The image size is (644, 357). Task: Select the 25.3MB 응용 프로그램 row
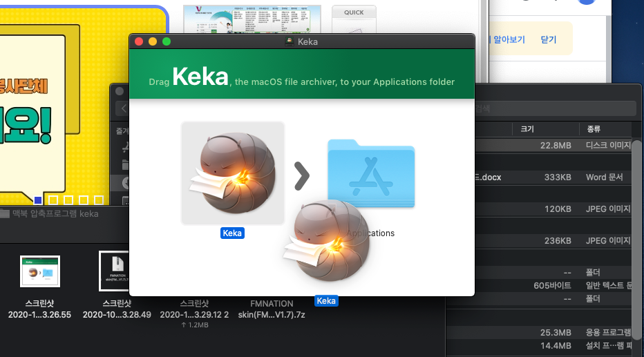[539, 332]
